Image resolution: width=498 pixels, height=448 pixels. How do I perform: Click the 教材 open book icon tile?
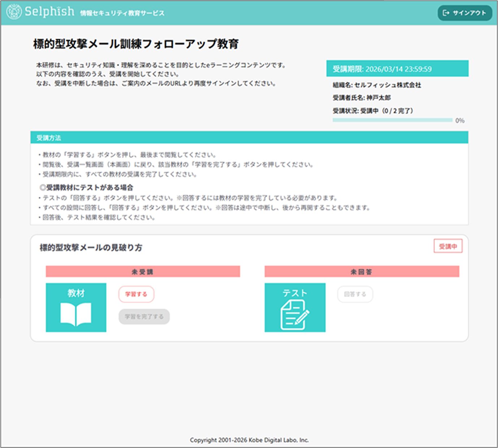(x=76, y=307)
